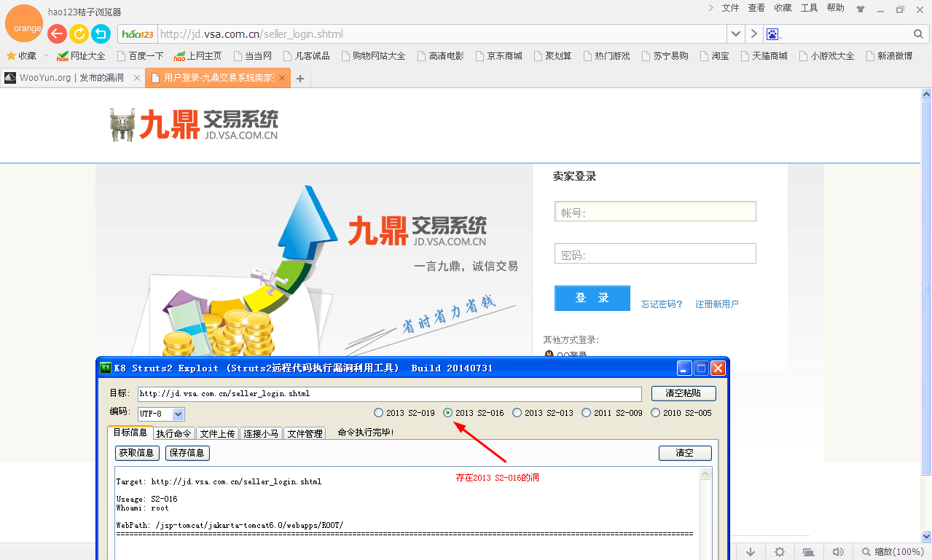Click the 保存信息 button
This screenshot has height=560, width=932.
(x=187, y=453)
